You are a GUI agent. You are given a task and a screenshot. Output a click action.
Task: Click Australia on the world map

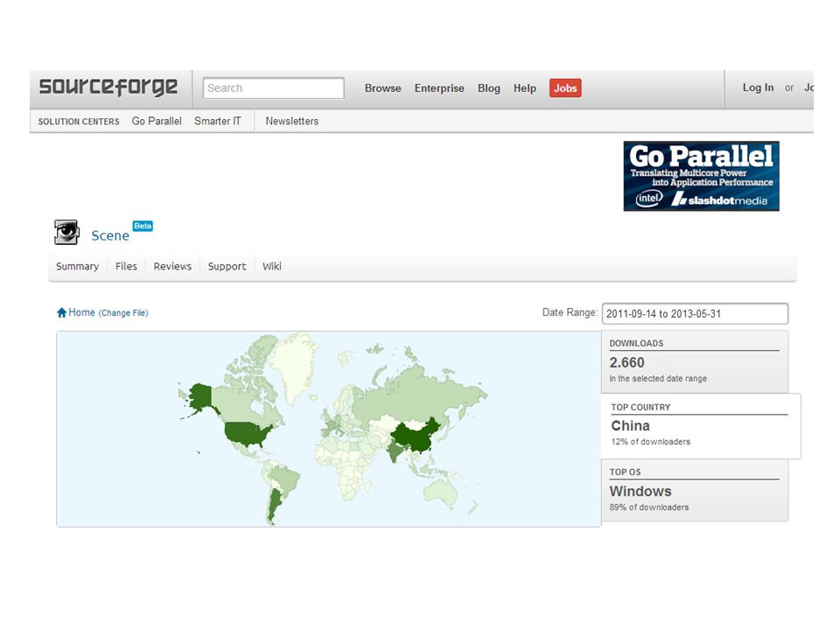[x=440, y=492]
